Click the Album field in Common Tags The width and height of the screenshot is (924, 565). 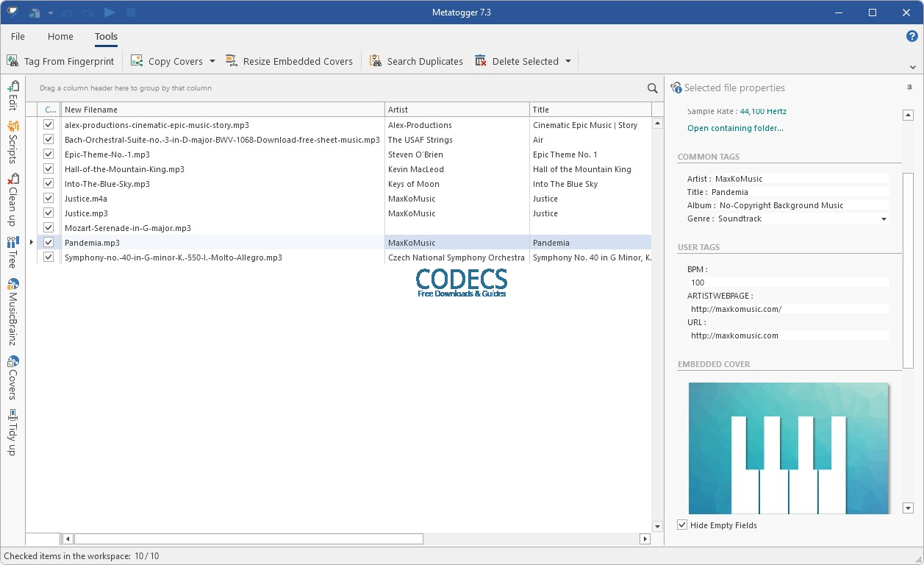803,205
